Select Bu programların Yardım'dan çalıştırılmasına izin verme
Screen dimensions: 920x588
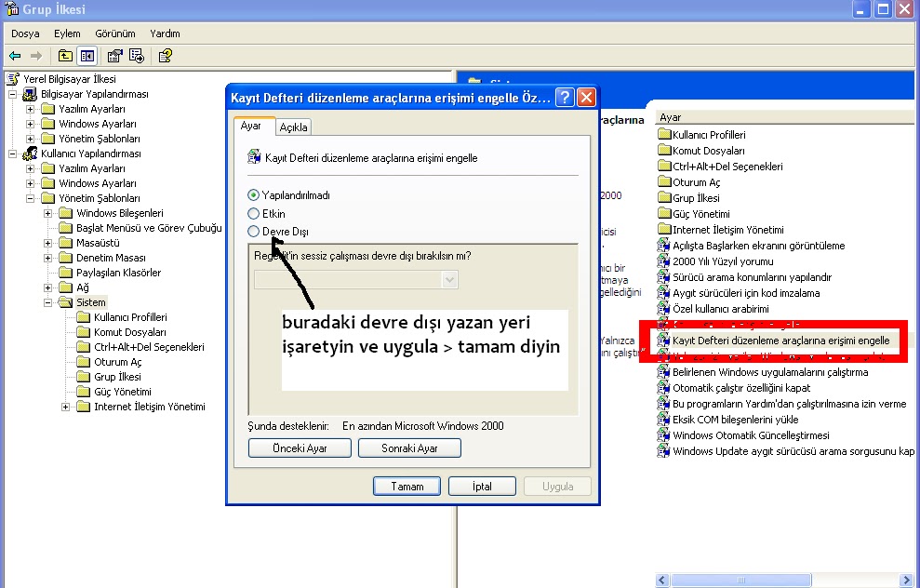(x=782, y=405)
